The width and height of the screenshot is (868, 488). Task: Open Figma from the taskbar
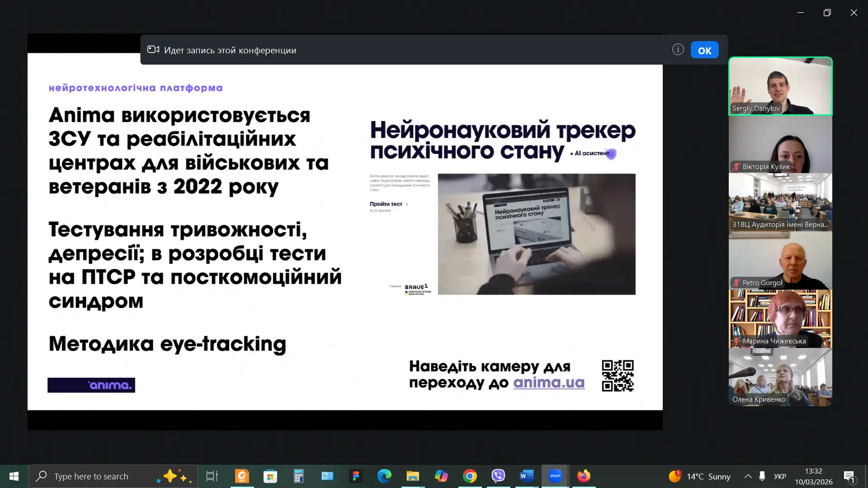[x=356, y=476]
